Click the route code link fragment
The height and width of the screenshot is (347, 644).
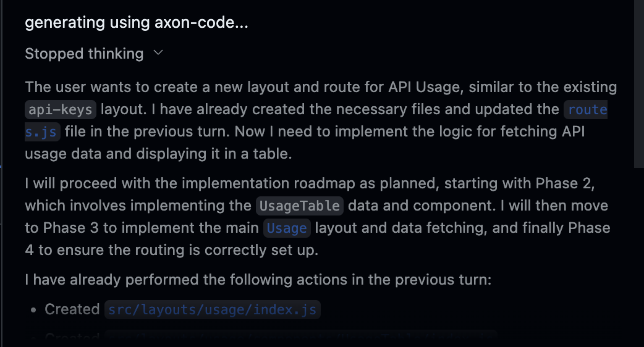click(586, 109)
